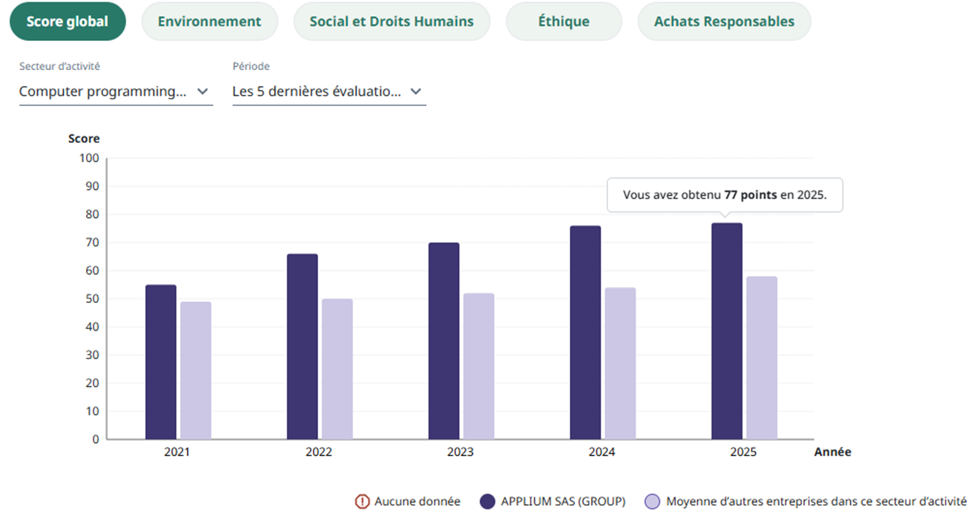Open the Achats Responsables tab
The width and height of the screenshot is (980, 519).
coord(723,21)
